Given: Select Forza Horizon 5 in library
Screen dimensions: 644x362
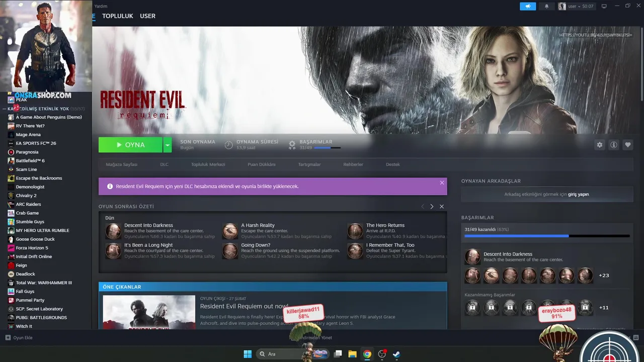Looking at the screenshot, I should point(32,248).
